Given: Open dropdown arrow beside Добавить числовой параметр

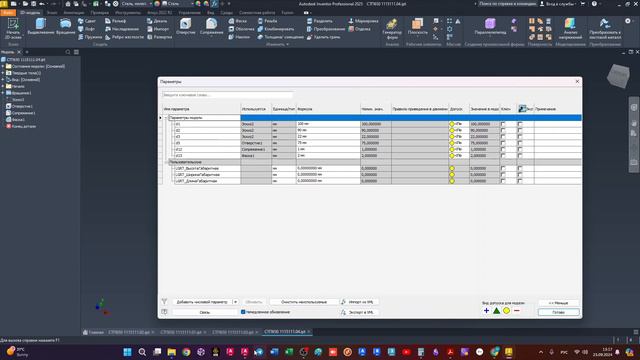Looking at the screenshot, I should tap(236, 302).
